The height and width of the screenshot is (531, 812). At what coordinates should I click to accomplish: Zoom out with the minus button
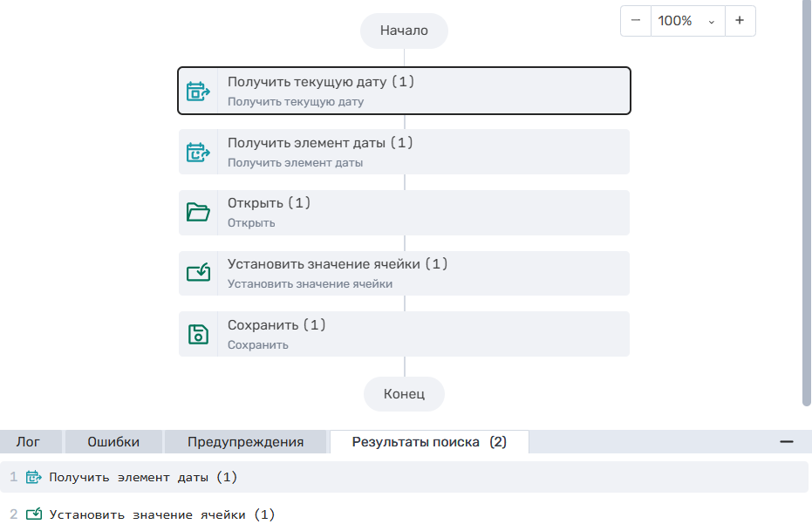(636, 21)
